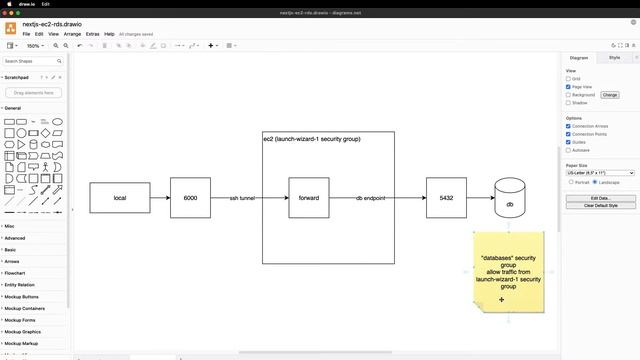Select the diamond shape in General
This screenshot has width=640, height=360.
pos(45,133)
